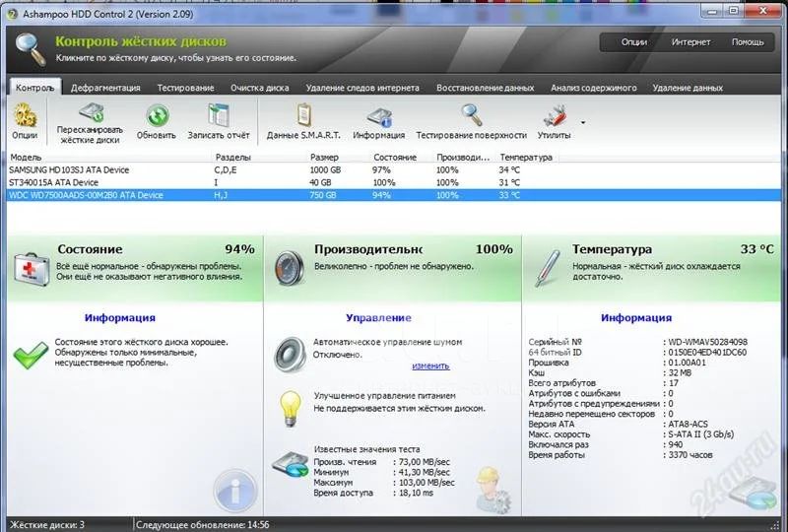Start Тестирование поверхности magnifier icon
Screen dimensions: 788x532
coord(472,115)
